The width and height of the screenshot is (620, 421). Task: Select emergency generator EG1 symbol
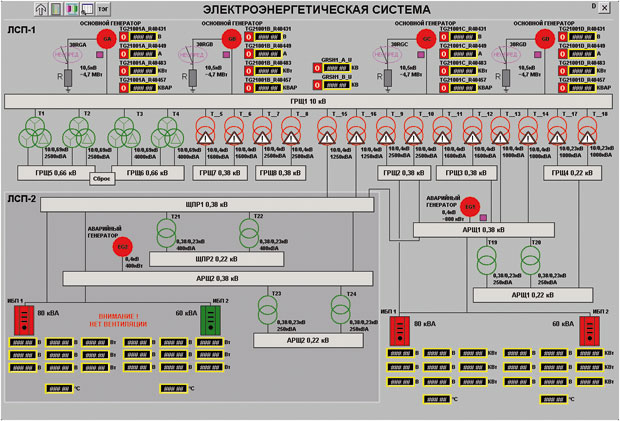[x=470, y=207]
